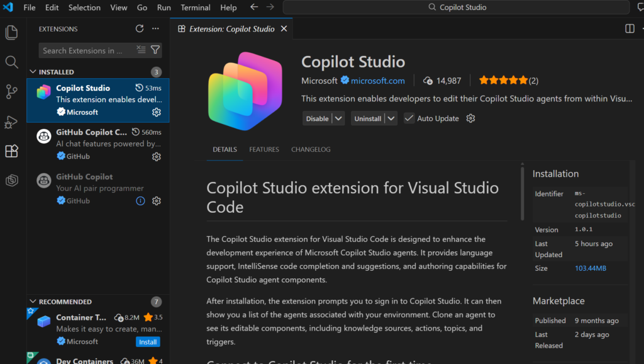Toggle the Auto Update checkbox

coord(409,118)
